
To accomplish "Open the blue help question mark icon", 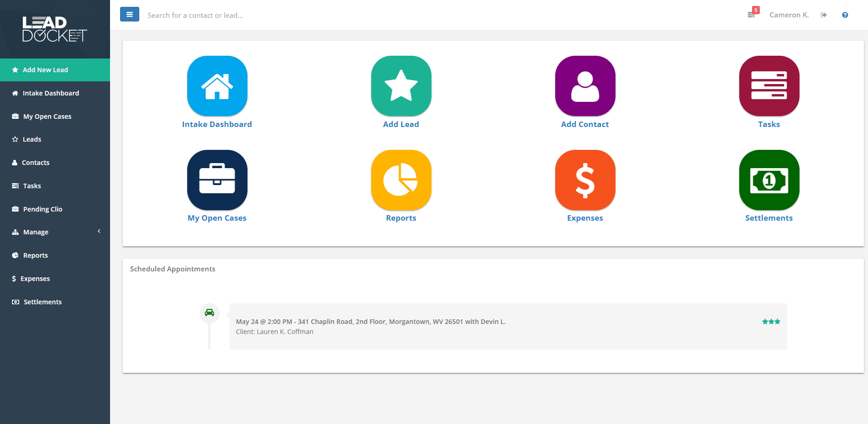I will [845, 15].
